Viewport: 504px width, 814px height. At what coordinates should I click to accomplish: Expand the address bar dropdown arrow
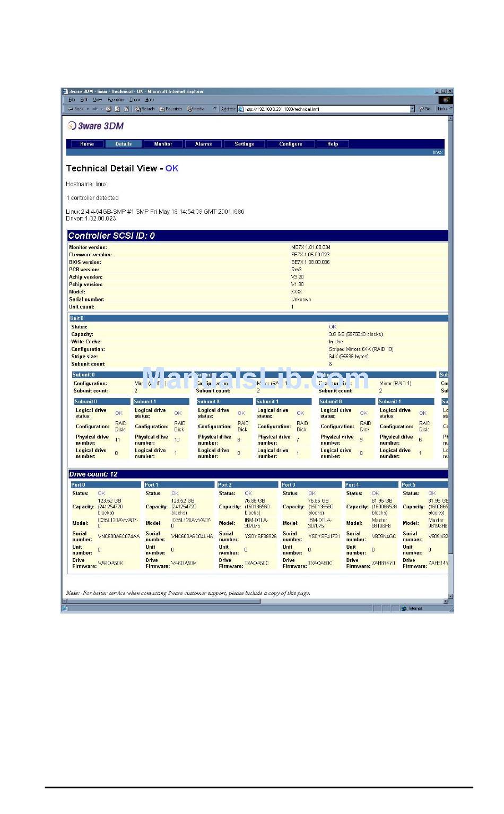(x=412, y=109)
